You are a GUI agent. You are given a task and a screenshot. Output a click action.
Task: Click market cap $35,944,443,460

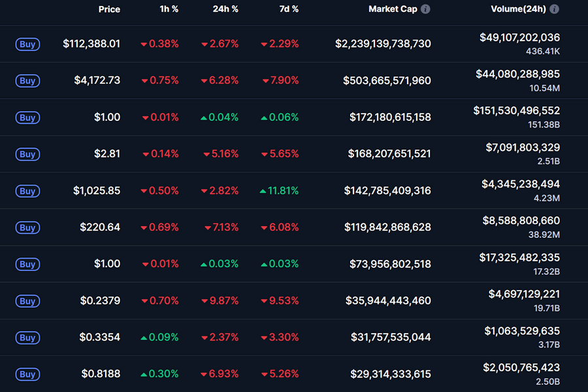pyautogui.click(x=388, y=301)
